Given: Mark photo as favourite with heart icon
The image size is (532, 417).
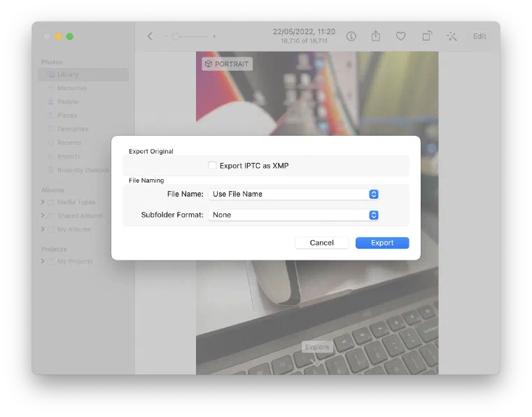Looking at the screenshot, I should click(400, 36).
